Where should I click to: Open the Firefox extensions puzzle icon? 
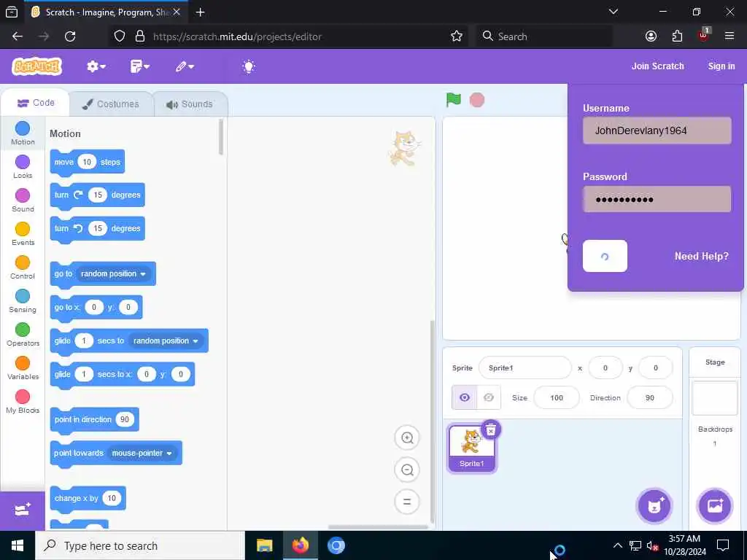coord(677,36)
